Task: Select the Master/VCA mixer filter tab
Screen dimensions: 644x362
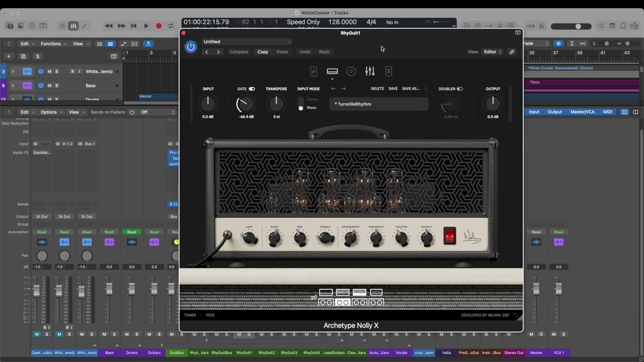Action: pyautogui.click(x=583, y=112)
